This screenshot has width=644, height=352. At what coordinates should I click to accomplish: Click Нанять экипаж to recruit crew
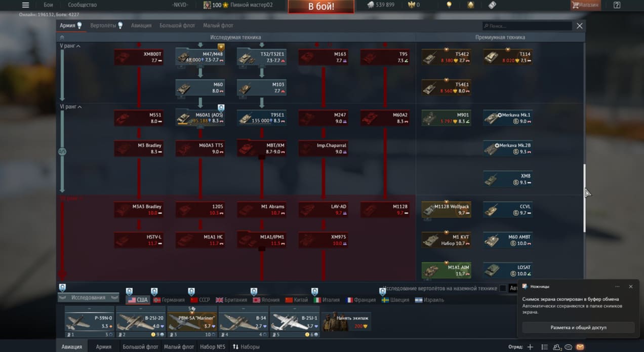point(346,321)
